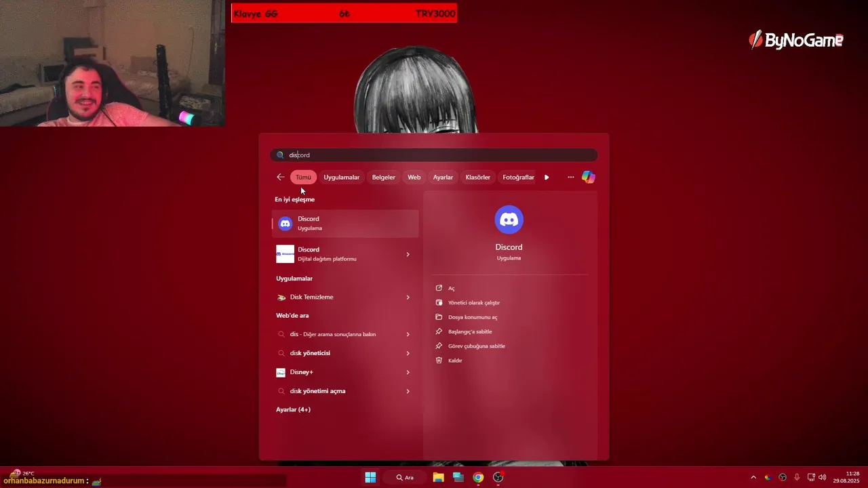
Task: Open volume control from the speaker icon
Action: pos(822,477)
